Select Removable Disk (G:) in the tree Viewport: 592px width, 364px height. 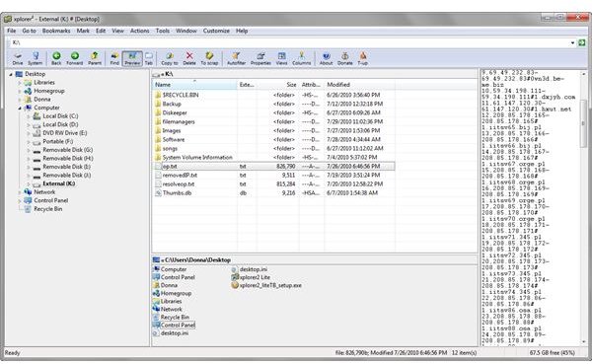coord(68,150)
